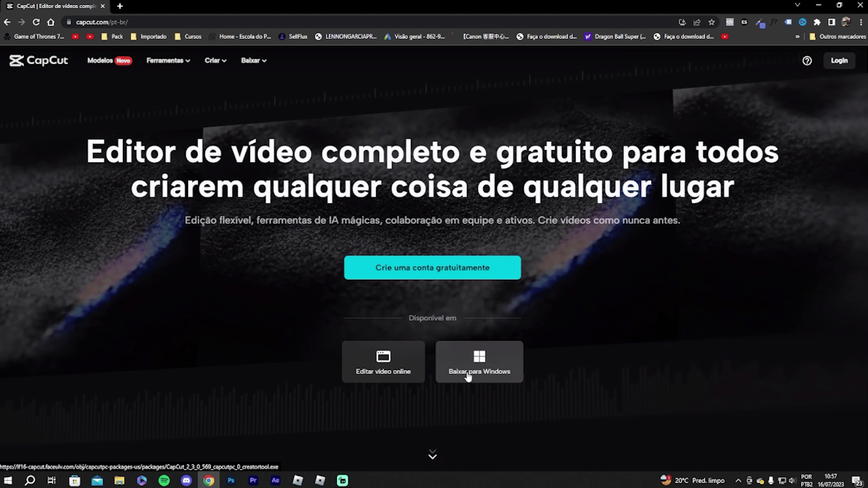This screenshot has height=488, width=868.
Task: Expand the Criar dropdown menu
Action: click(x=215, y=61)
